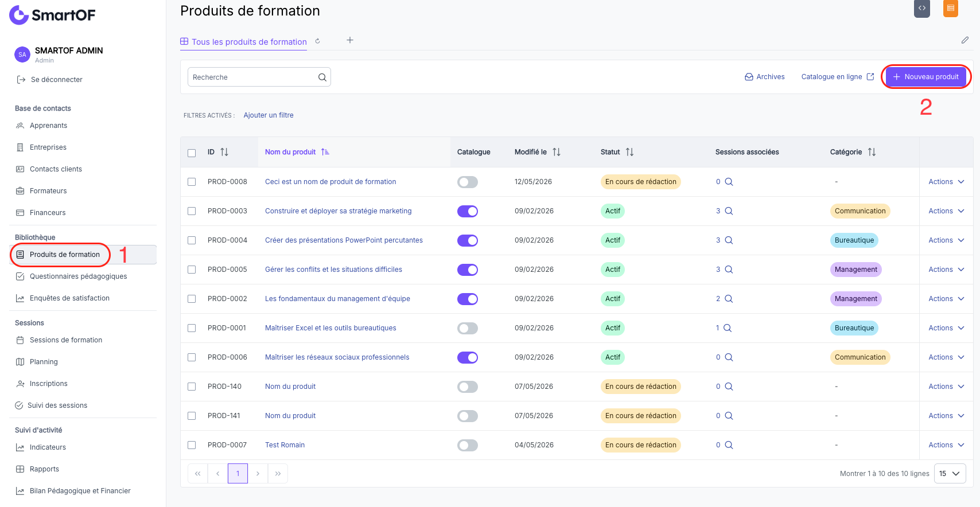Screen dimensions: 980x507
Task: Go to next page arrow
Action: click(x=258, y=474)
